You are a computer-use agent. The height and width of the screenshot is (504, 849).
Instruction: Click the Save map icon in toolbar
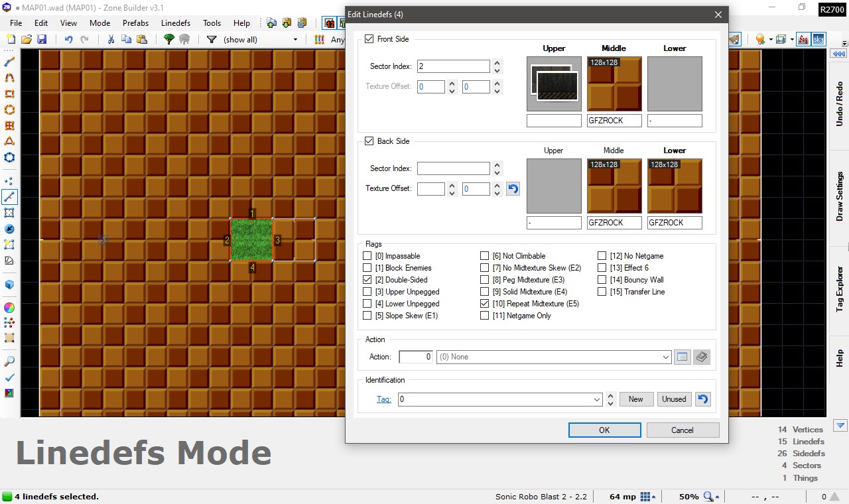(x=42, y=40)
